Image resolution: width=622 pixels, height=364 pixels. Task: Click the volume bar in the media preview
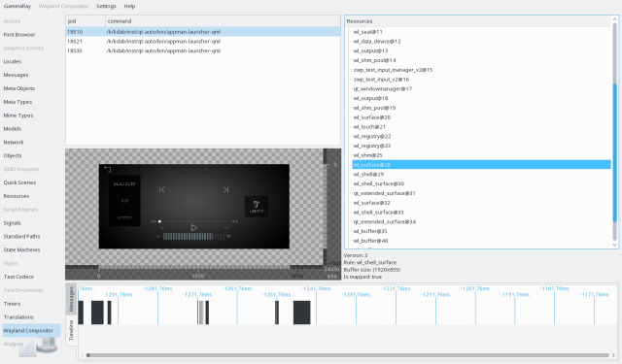pyautogui.click(x=193, y=237)
